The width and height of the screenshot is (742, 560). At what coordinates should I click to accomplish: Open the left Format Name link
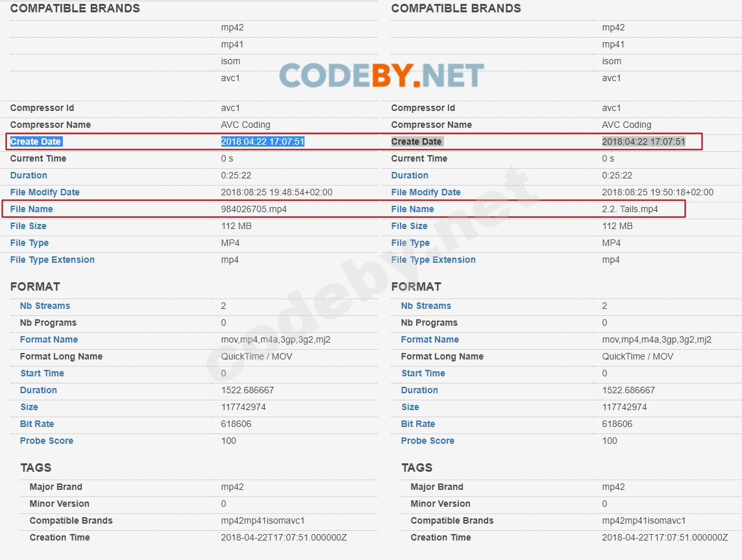(x=49, y=339)
